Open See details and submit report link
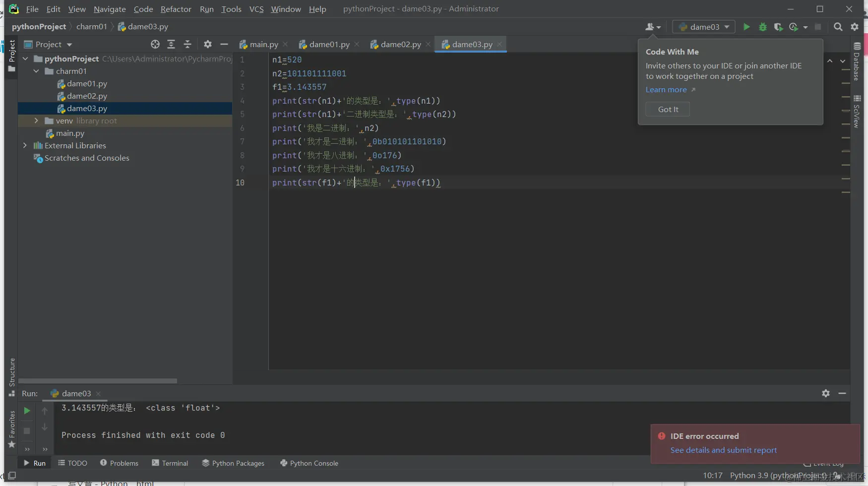This screenshot has width=868, height=486. [724, 450]
